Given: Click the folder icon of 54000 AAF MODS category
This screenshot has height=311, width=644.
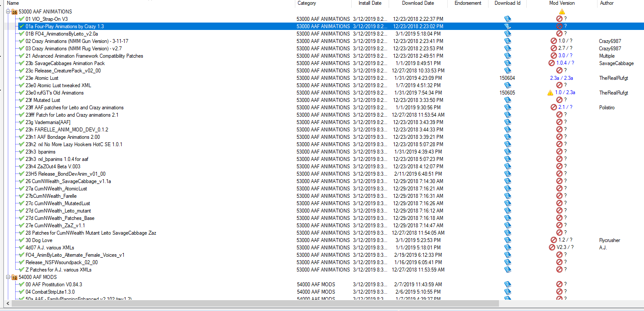Looking at the screenshot, I should (14, 278).
